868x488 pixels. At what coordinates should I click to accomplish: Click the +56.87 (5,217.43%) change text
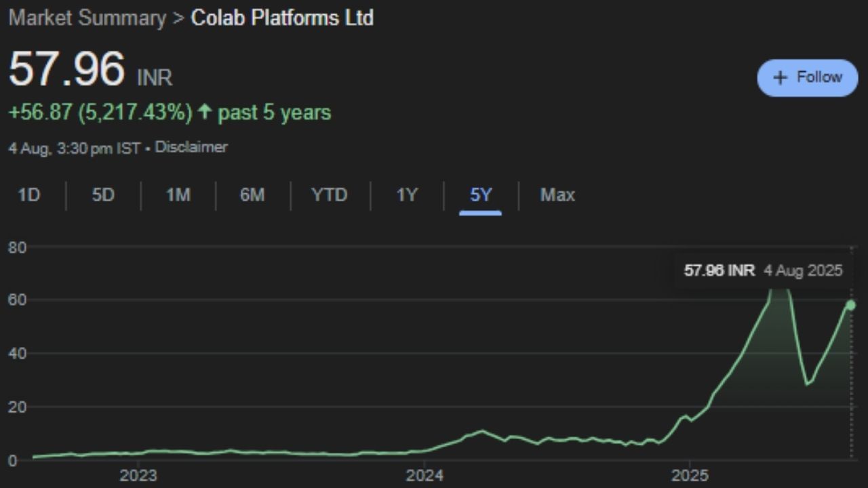coord(100,113)
